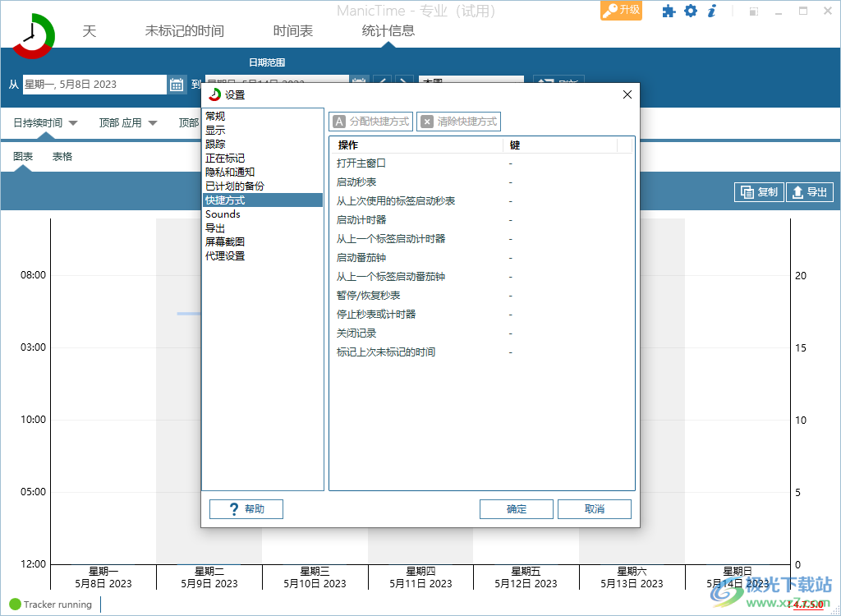Select the 启动秒表 row
841x616 pixels.
(x=481, y=182)
